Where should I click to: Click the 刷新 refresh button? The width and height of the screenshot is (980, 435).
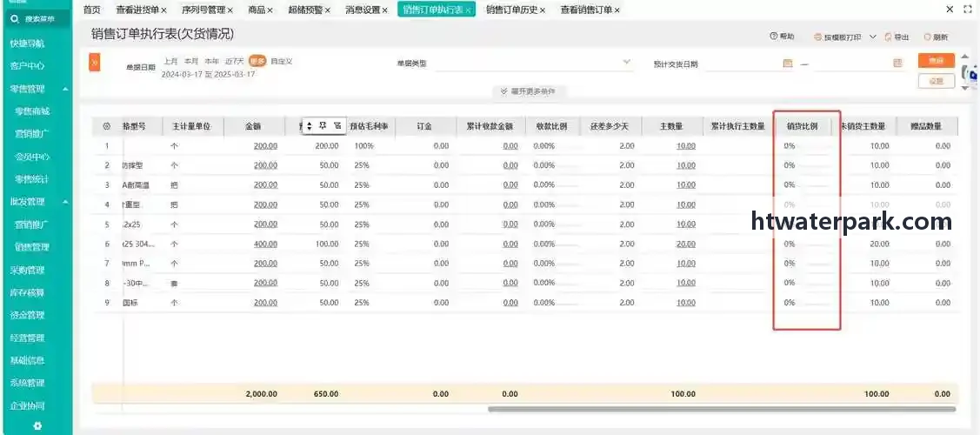[x=936, y=37]
